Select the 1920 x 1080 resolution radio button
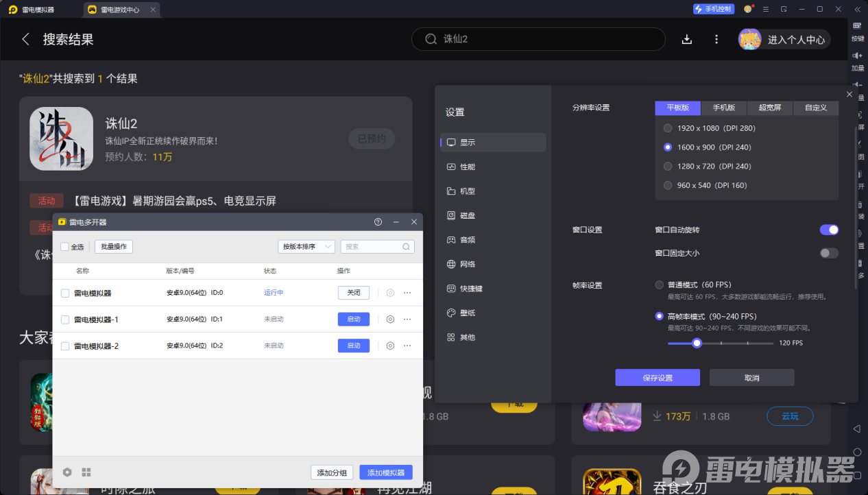The image size is (868, 495). click(667, 128)
